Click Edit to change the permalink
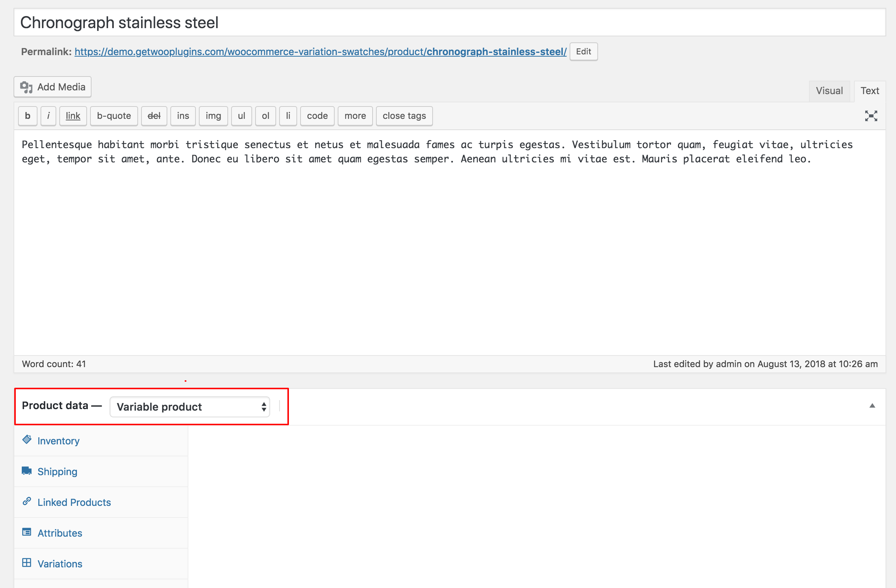This screenshot has width=896, height=588. [583, 51]
